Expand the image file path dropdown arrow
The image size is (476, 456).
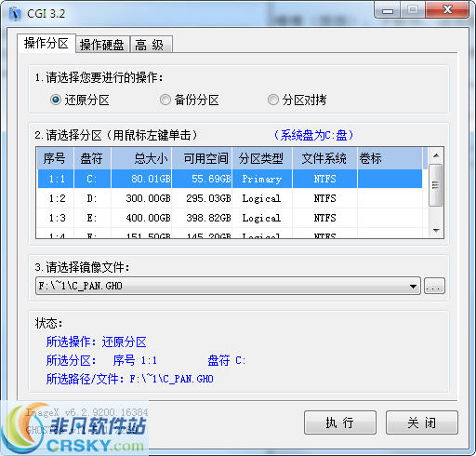[413, 286]
